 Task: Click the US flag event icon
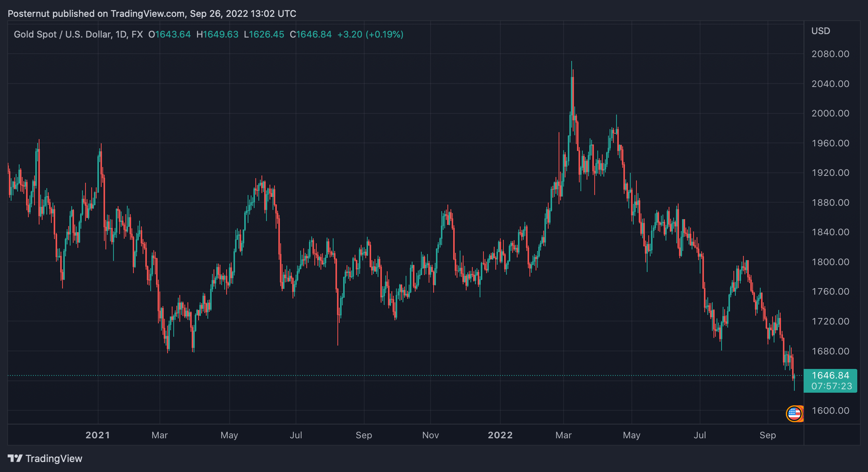[x=794, y=413]
